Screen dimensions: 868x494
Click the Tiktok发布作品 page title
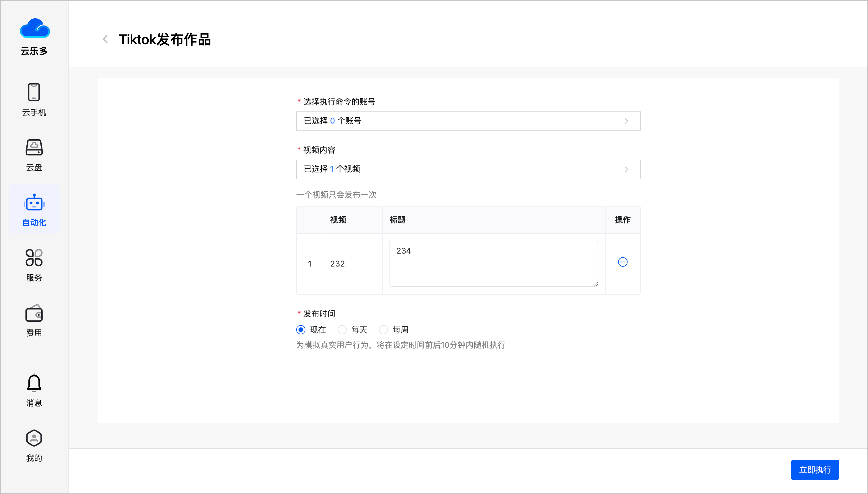(165, 39)
